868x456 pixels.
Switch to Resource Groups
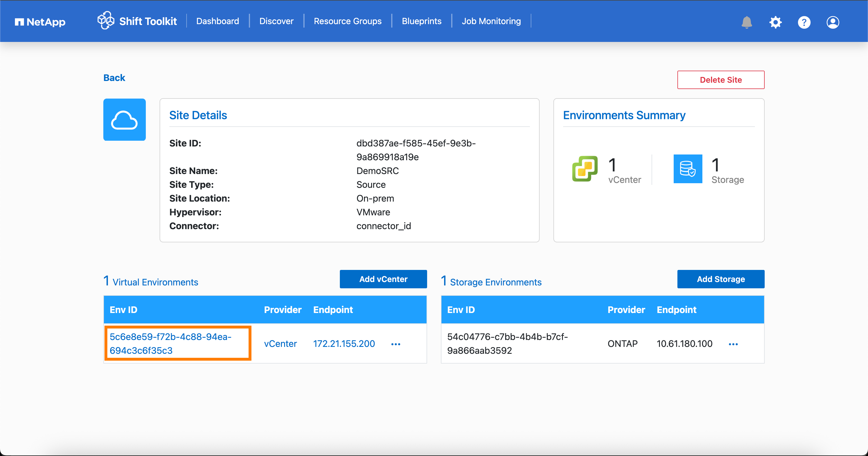(x=347, y=21)
